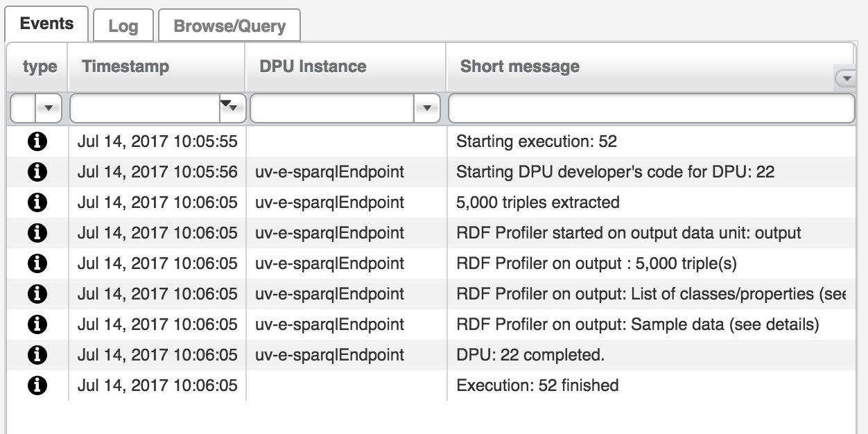Select the Events tab
This screenshot has width=868, height=434.
coord(46,24)
